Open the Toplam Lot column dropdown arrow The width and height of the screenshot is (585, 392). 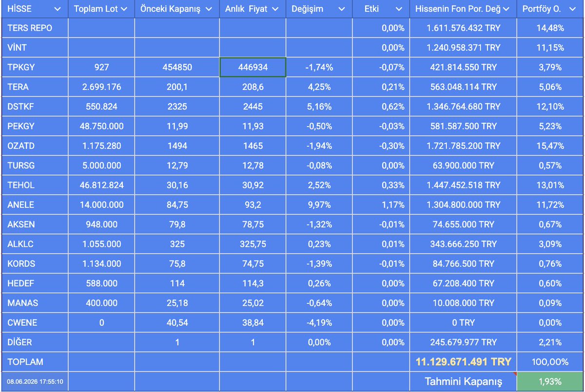(x=124, y=9)
